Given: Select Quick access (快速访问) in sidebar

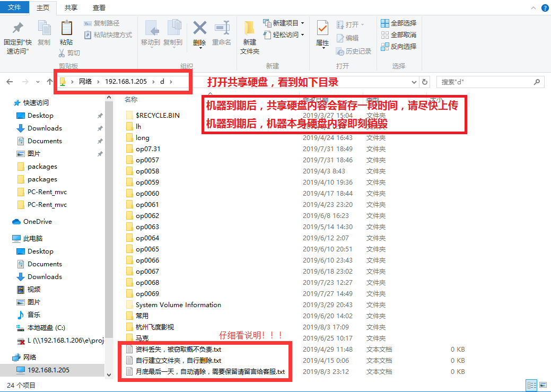Looking at the screenshot, I should 31,103.
